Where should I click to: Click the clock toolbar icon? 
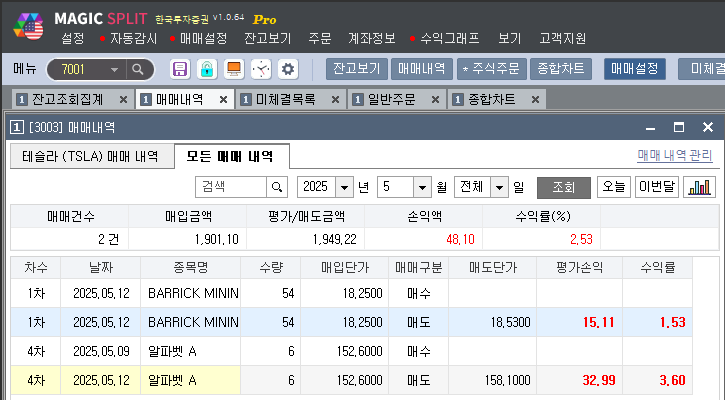click(x=261, y=69)
